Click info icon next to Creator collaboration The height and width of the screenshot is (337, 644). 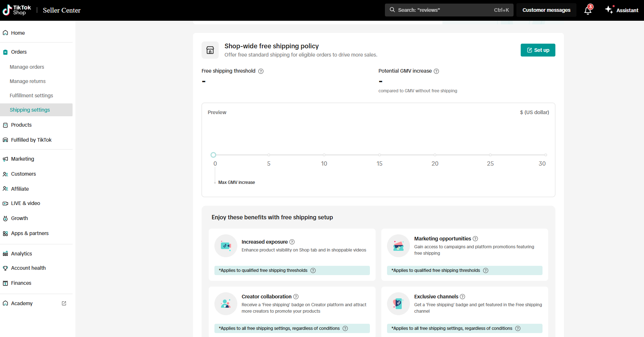[296, 297]
